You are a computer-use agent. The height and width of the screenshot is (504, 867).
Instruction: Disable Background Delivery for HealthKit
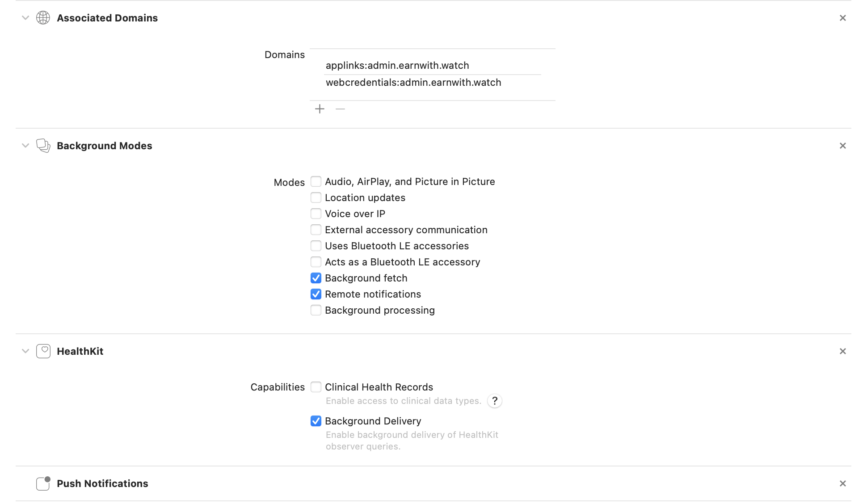tap(316, 421)
